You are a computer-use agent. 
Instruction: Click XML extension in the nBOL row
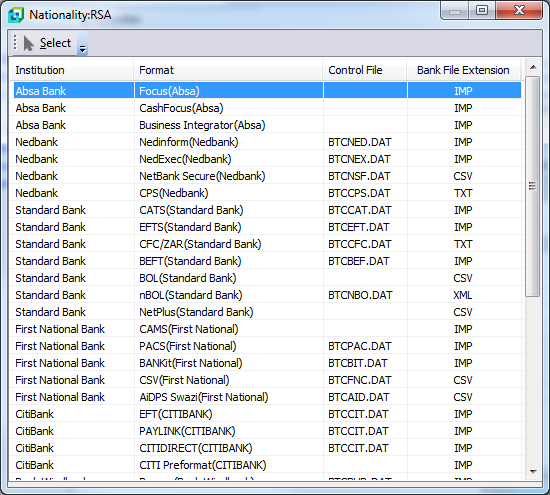coord(463,295)
